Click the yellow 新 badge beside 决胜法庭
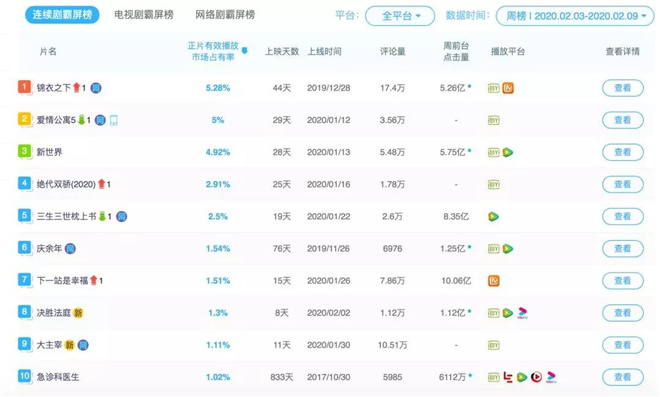This screenshot has height=397, width=660. [x=78, y=313]
